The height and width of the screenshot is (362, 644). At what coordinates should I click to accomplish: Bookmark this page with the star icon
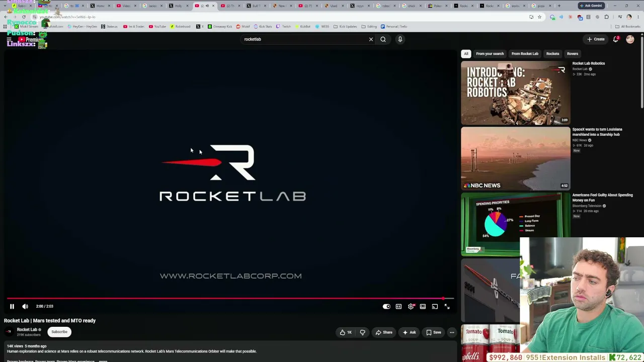pos(539,17)
